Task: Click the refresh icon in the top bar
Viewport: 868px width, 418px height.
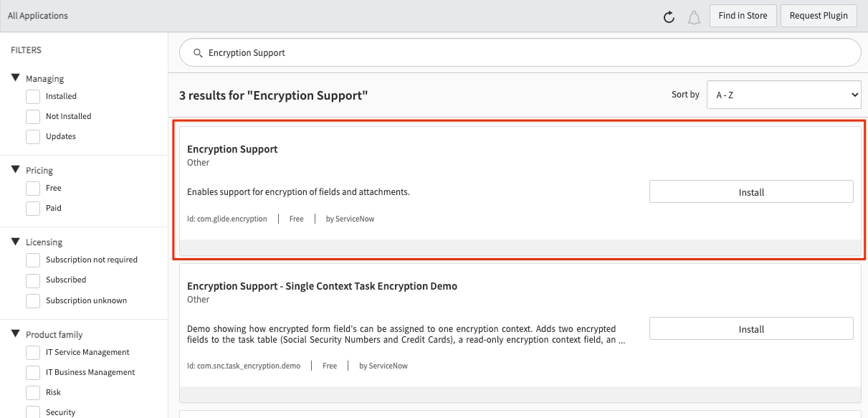Action: pos(669,16)
